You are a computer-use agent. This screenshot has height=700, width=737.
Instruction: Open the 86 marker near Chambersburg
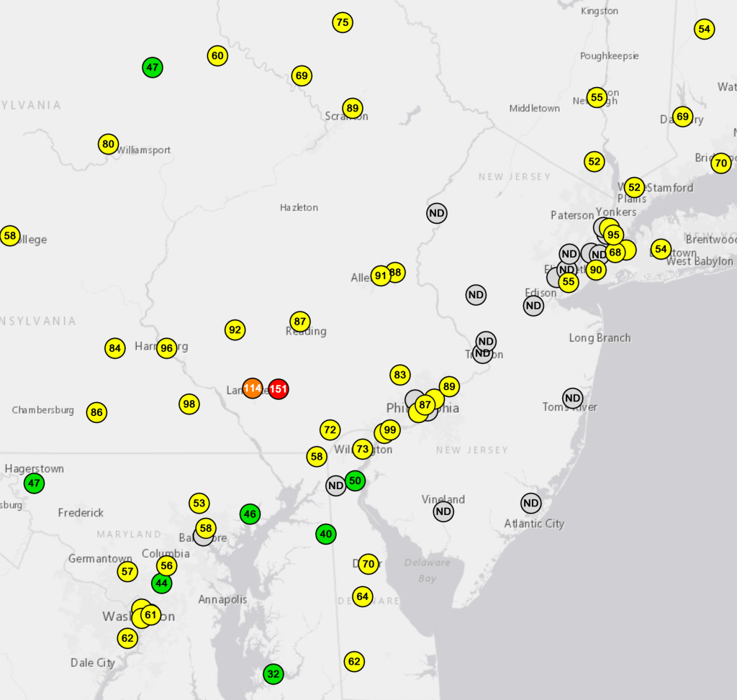click(x=96, y=412)
